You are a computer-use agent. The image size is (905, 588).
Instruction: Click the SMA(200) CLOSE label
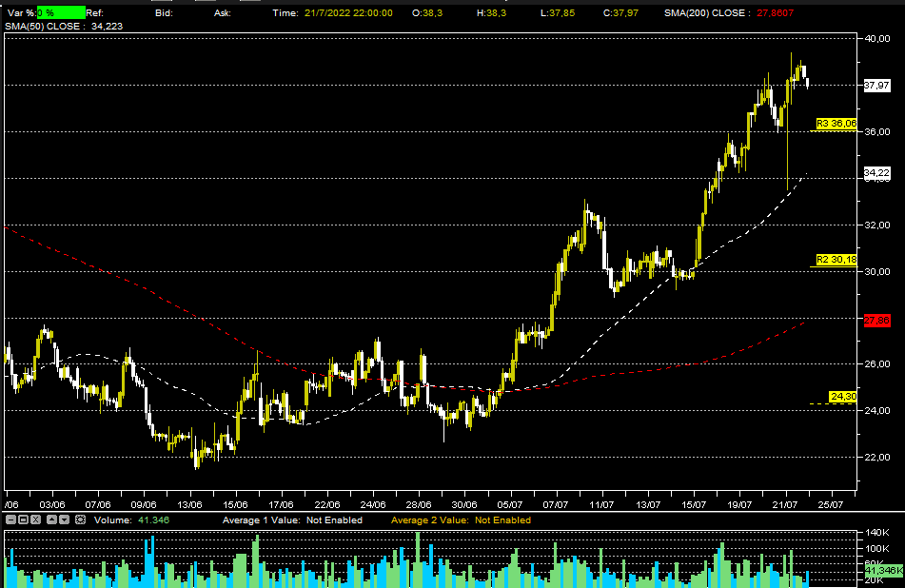click(704, 13)
